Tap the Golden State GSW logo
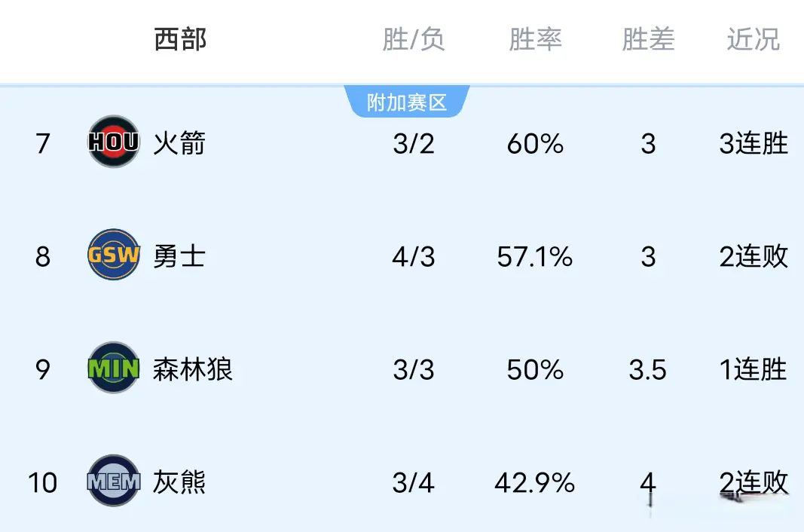The height and width of the screenshot is (532, 804). [x=114, y=255]
